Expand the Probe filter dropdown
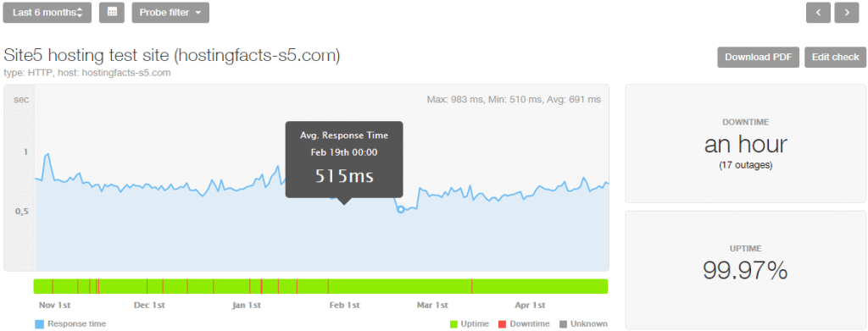Viewport: 868px width, 331px height. coord(170,12)
